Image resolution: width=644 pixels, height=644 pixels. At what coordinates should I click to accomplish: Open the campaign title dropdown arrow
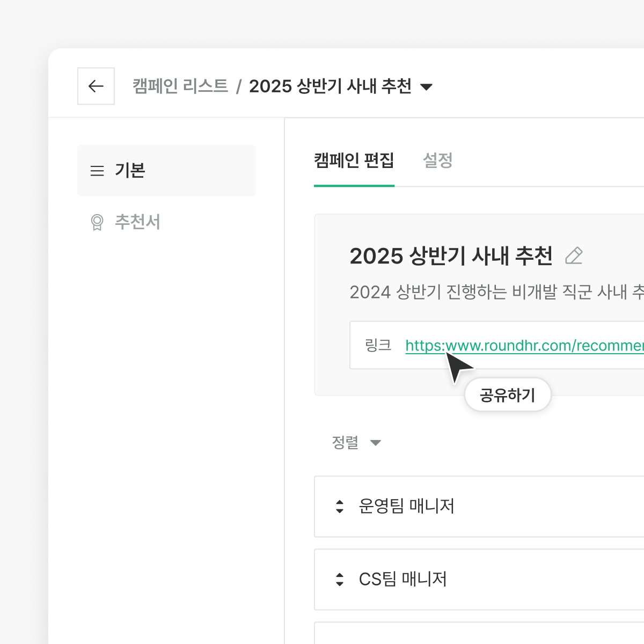[427, 87]
